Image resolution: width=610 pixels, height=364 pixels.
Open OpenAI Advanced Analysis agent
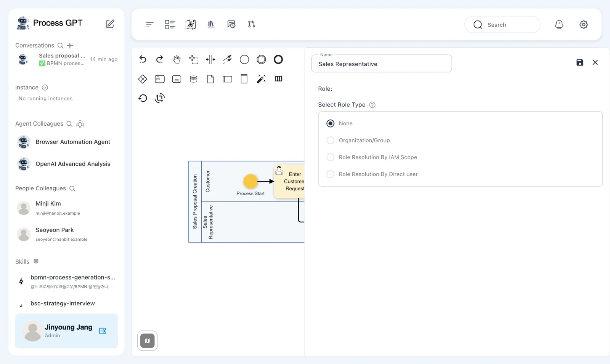click(x=66, y=164)
